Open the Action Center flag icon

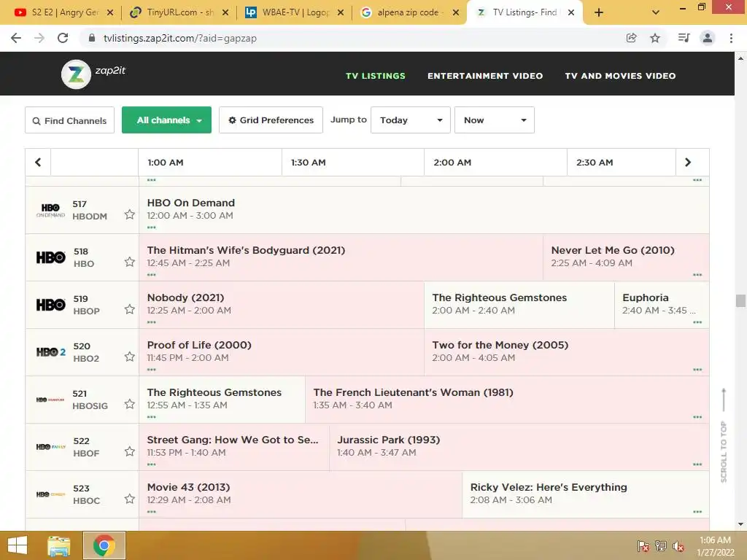[x=643, y=545]
